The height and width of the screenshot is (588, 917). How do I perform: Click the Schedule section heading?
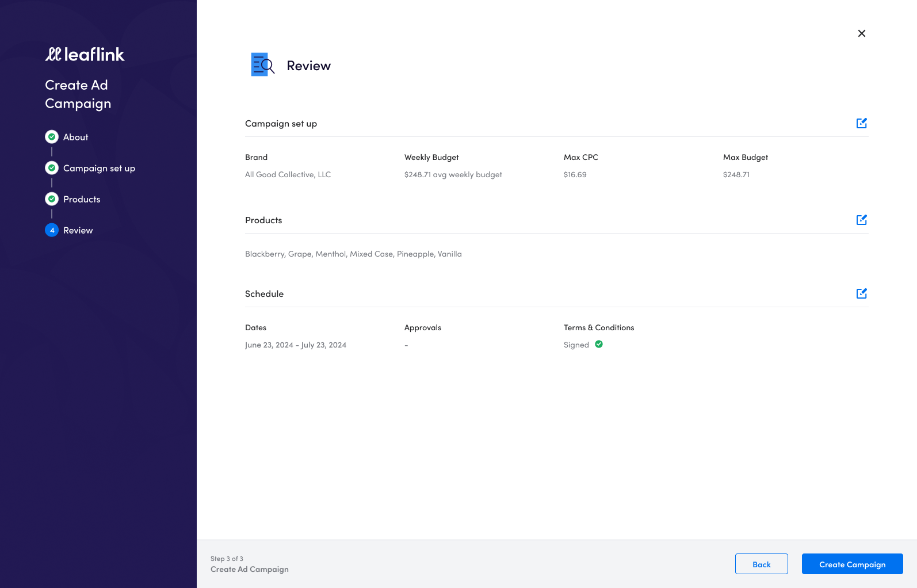[264, 294]
